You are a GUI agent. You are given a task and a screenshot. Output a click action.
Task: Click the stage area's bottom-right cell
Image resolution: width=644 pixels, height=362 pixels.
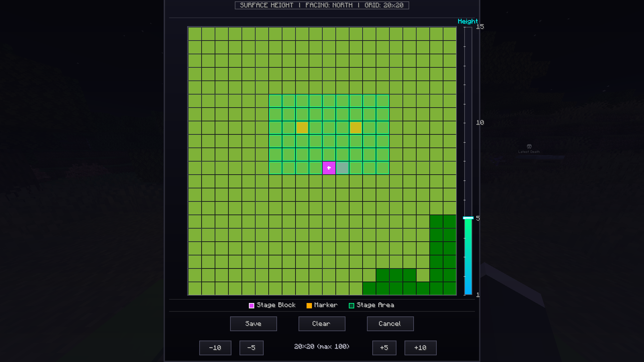pyautogui.click(x=382, y=168)
